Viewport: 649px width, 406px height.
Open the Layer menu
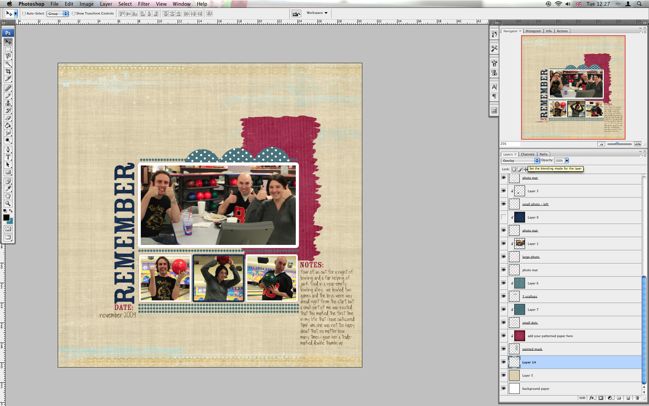click(106, 4)
